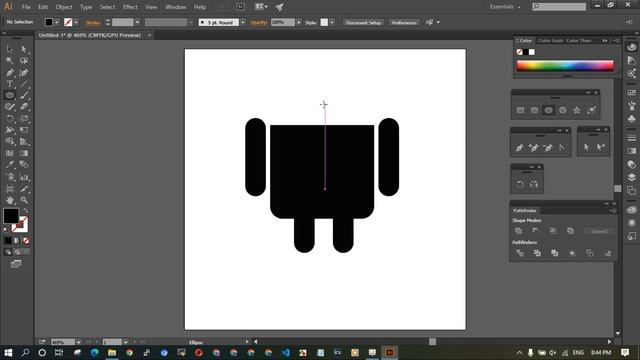This screenshot has height=360, width=640.
Task: Pick Polygon tool in floating shape panel
Action: [x=562, y=110]
